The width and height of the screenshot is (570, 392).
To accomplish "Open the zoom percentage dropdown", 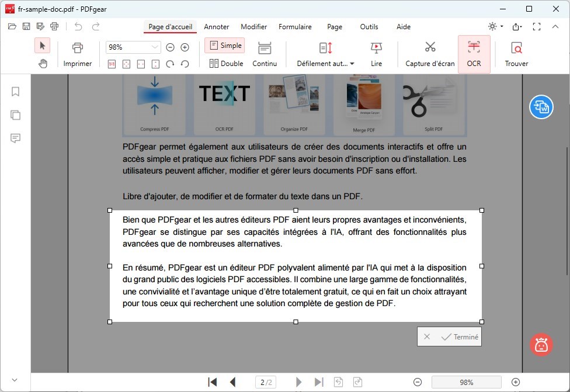I will [133, 47].
